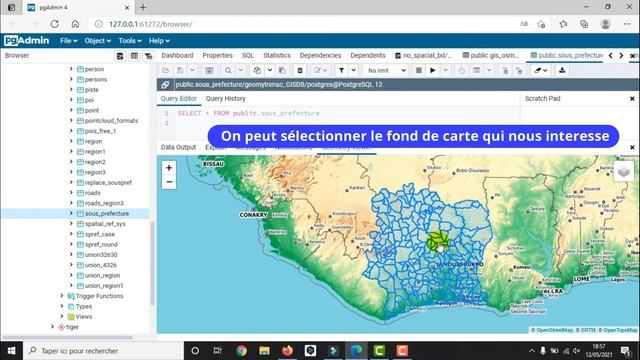
Task: Open the save file options dropdown arrow
Action: coord(192,70)
